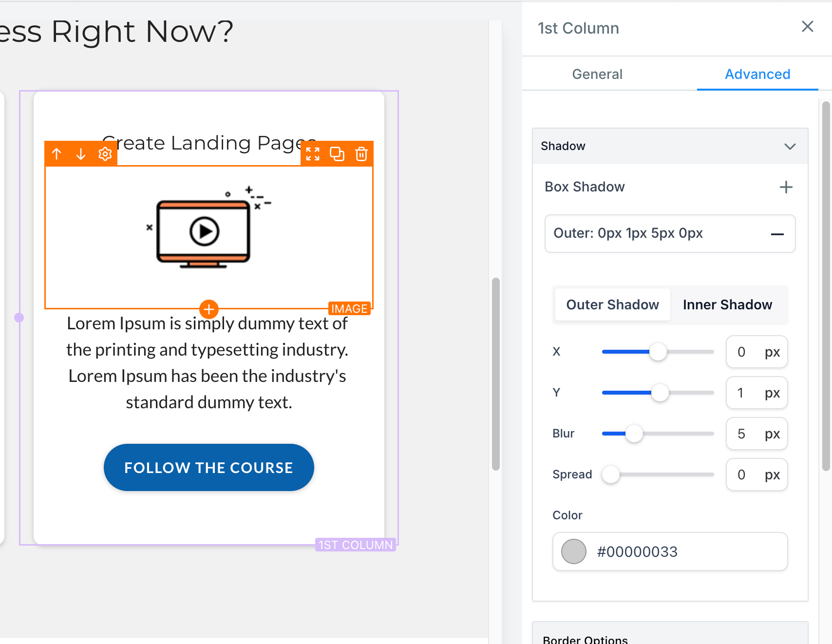Select the Advanced tab
Viewport: 832px width, 644px height.
[x=757, y=74]
